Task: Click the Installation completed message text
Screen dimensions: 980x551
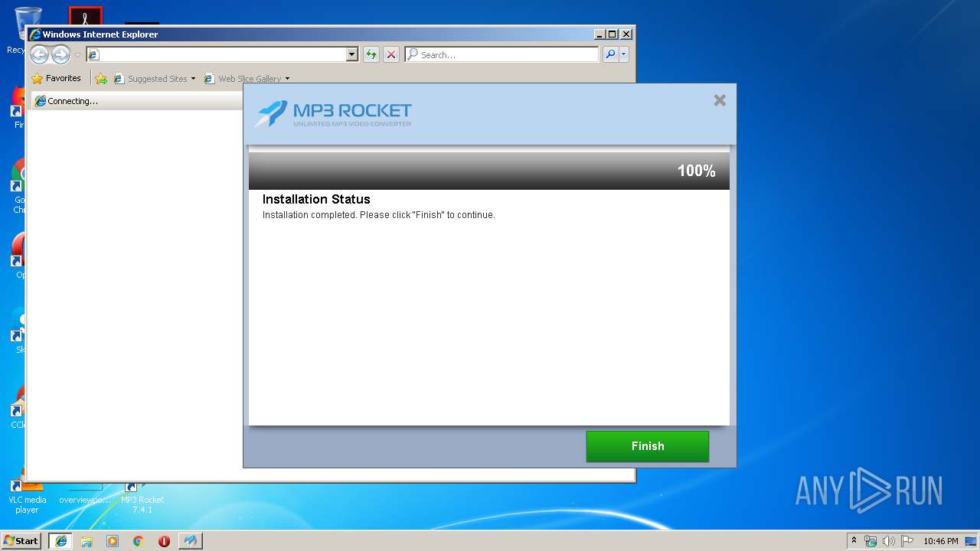Action: (379, 215)
